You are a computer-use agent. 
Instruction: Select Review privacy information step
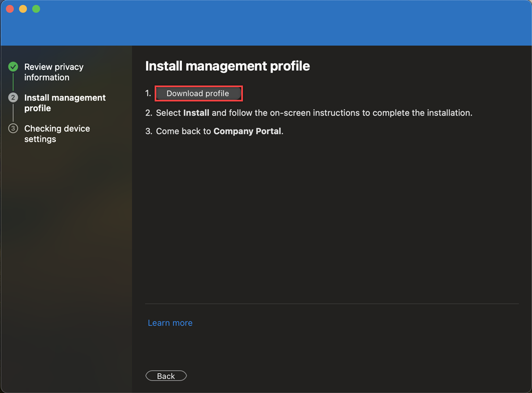[x=54, y=72]
